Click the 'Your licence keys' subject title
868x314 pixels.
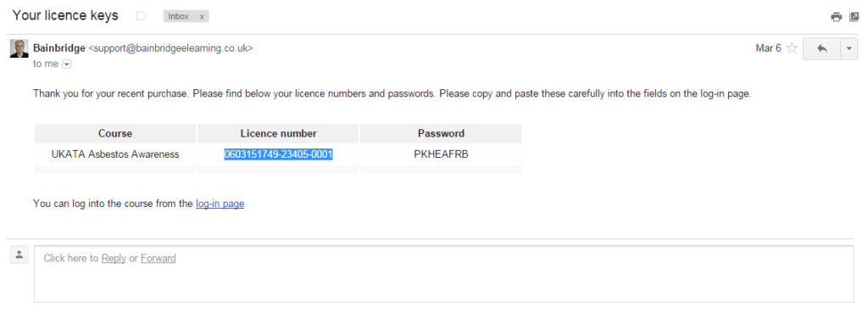(x=65, y=15)
